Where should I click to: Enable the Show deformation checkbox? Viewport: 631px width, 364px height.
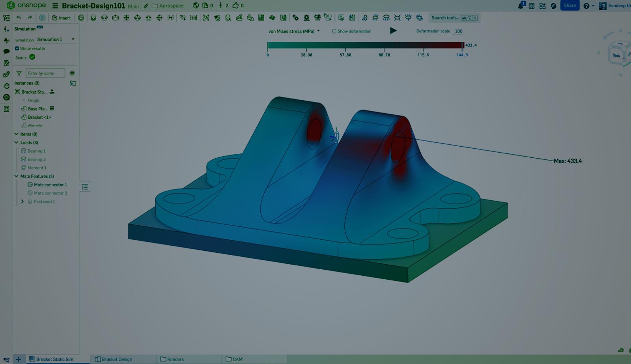[x=334, y=31]
